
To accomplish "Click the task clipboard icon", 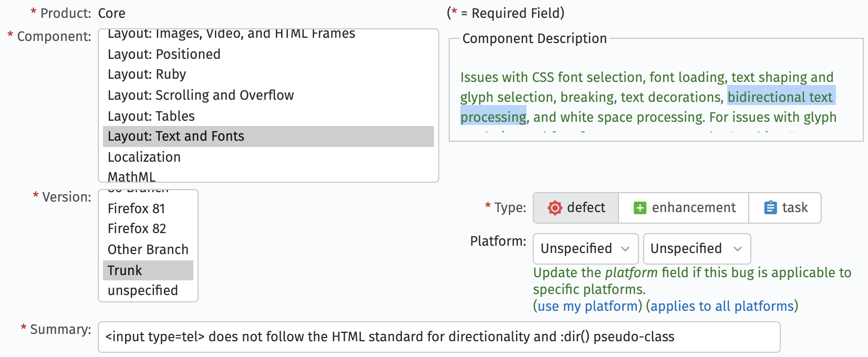I will [x=770, y=208].
